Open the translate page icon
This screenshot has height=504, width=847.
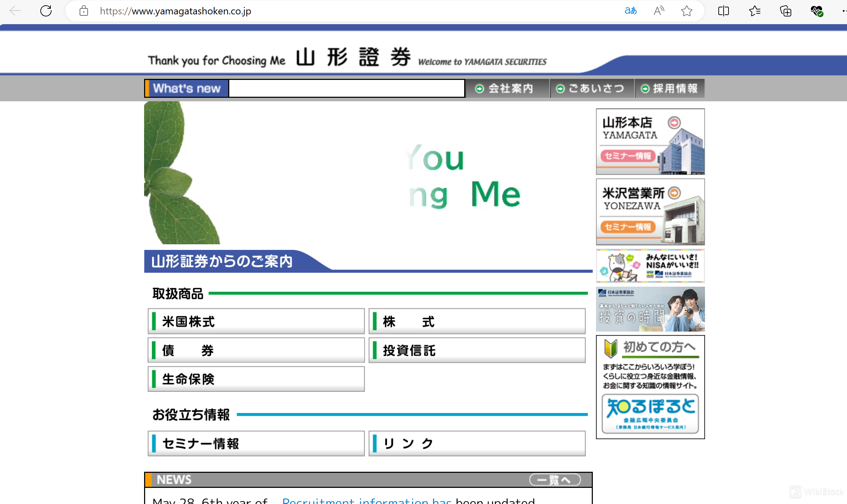click(x=630, y=11)
